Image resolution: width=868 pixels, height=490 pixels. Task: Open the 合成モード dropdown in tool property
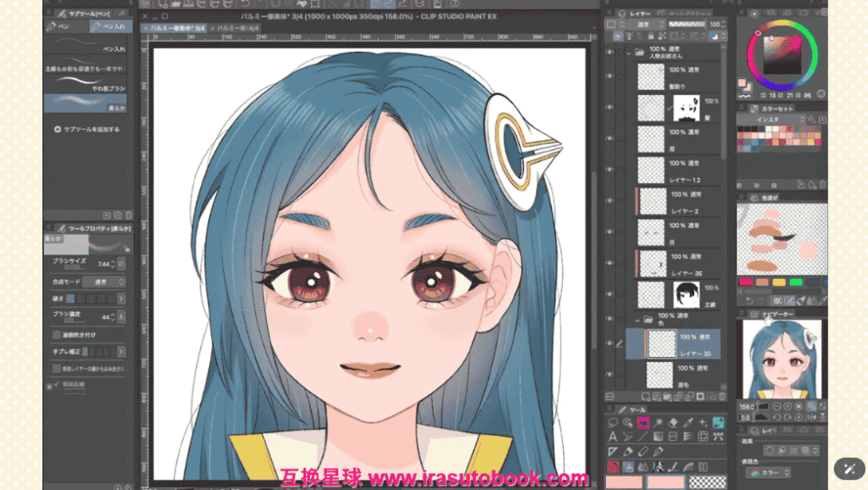click(x=101, y=281)
